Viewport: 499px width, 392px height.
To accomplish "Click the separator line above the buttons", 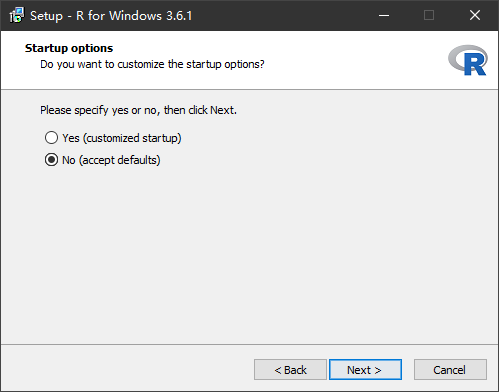I will (x=249, y=344).
